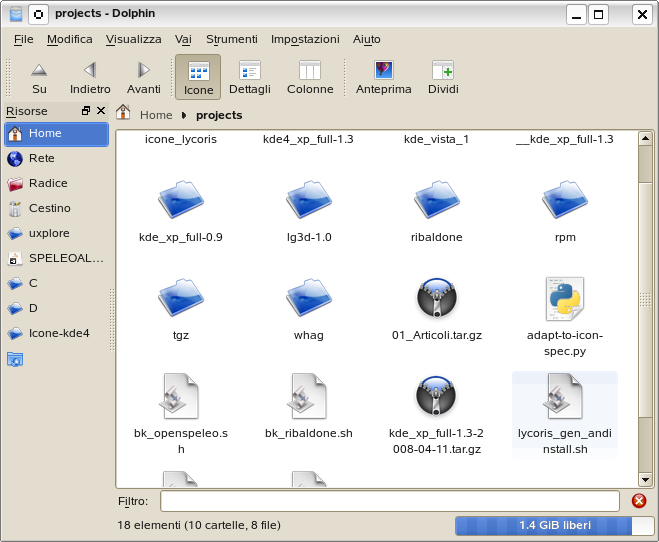Select bk_openspeleo.sh script file
The width and height of the screenshot is (659, 542).
point(181,415)
